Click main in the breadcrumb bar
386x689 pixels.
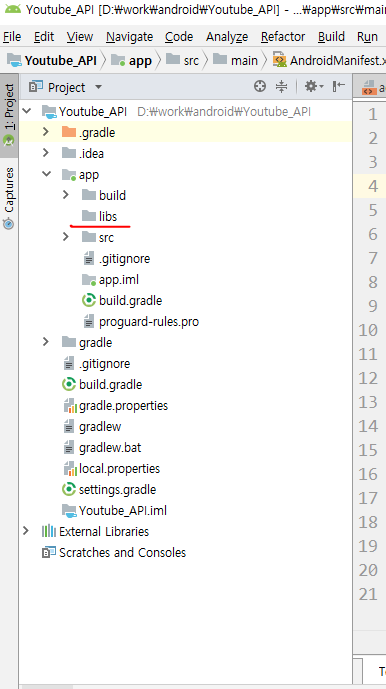coord(244,60)
